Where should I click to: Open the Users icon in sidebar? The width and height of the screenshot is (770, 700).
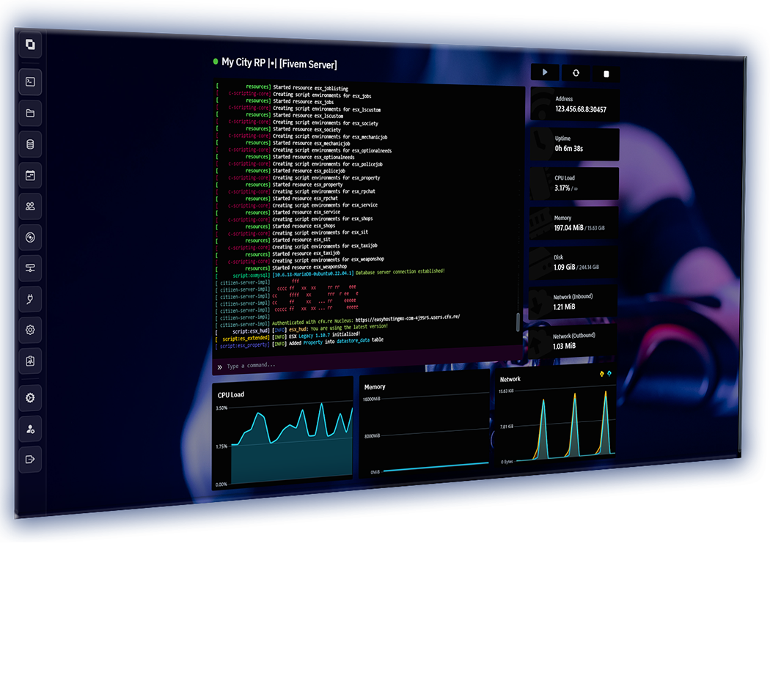(30, 206)
